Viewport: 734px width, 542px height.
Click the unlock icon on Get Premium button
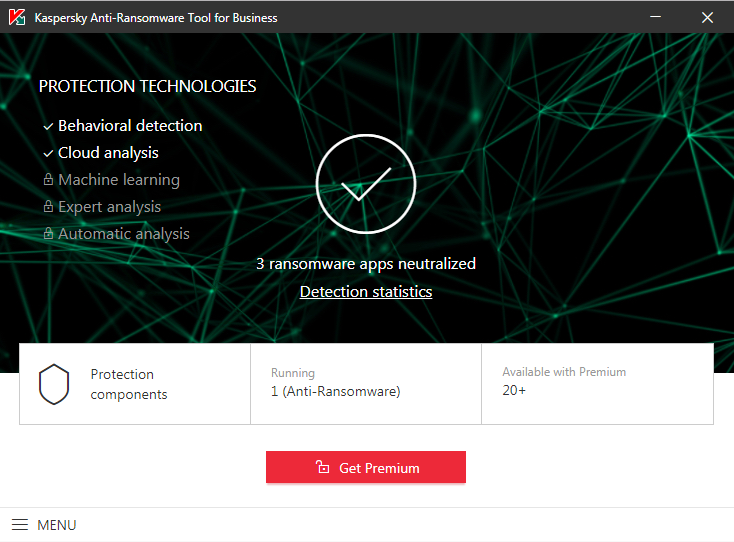tap(323, 467)
